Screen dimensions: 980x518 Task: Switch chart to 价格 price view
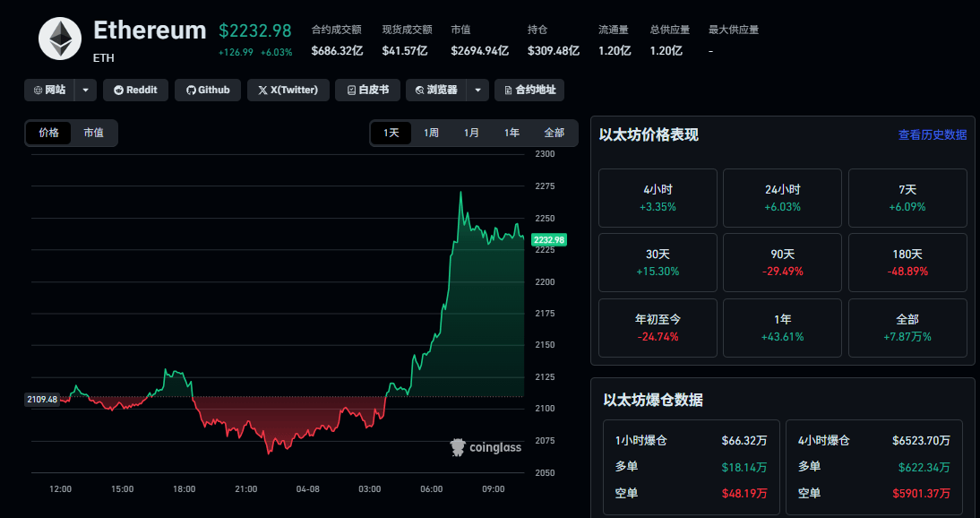click(x=48, y=133)
